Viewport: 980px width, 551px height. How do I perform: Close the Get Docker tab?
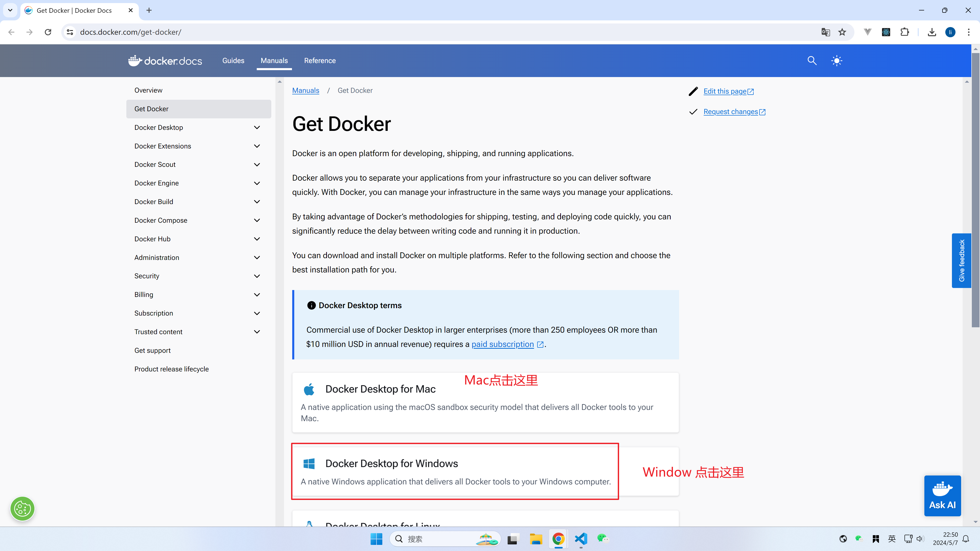[x=130, y=10]
